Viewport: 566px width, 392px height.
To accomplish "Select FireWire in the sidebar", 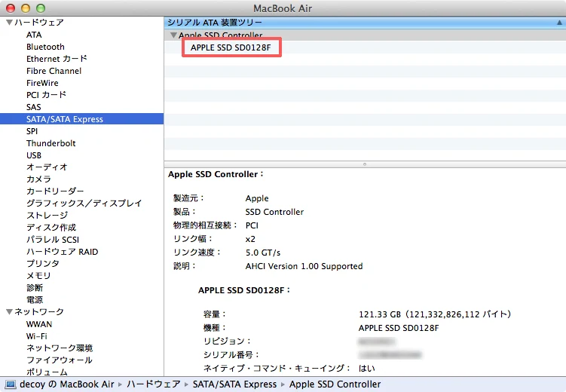I will (x=42, y=83).
